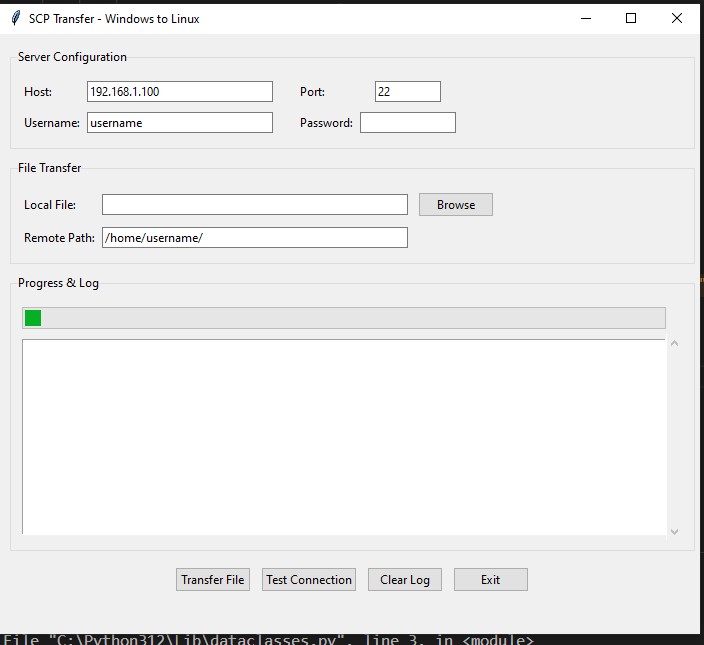704x645 pixels.
Task: Click the Remote Path field with /home/username/
Action: [254, 238]
